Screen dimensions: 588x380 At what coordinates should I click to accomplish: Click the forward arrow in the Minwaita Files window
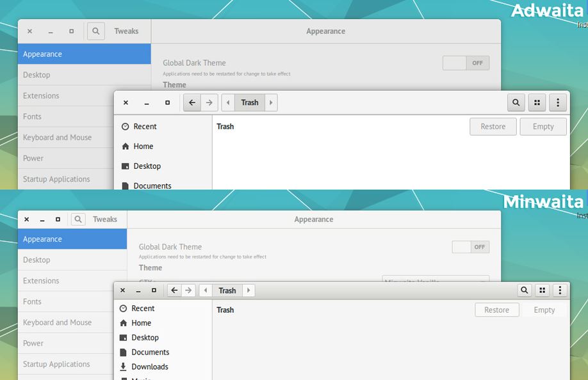pyautogui.click(x=188, y=290)
